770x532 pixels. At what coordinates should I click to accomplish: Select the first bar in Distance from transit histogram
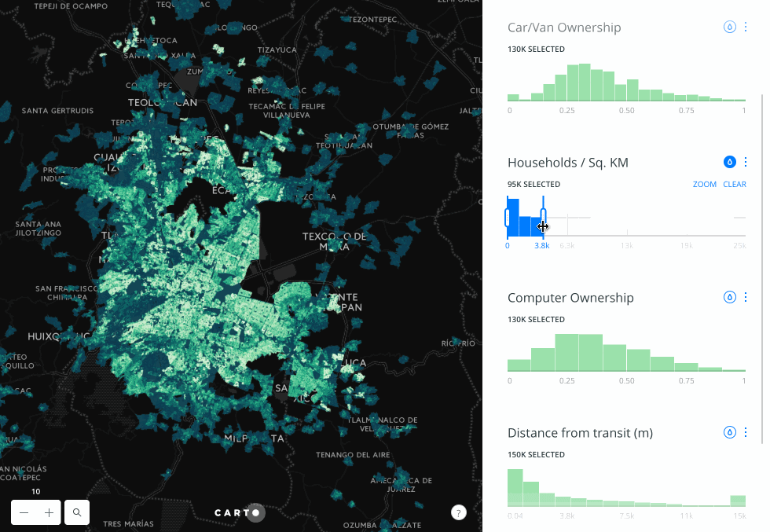[x=515, y=488]
